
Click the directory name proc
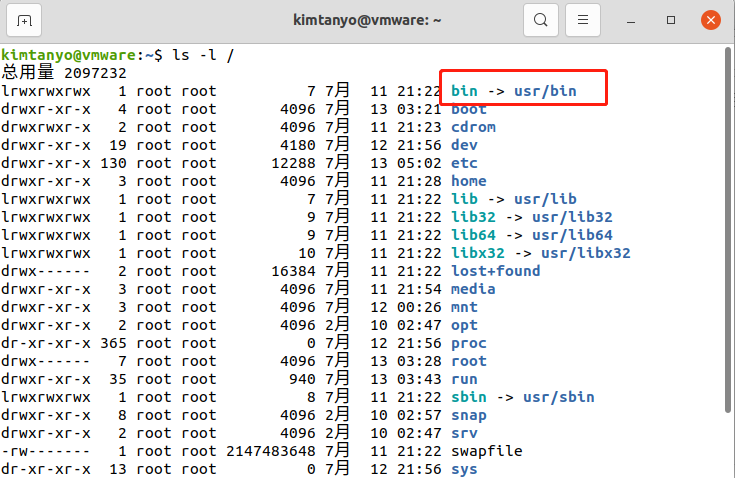point(469,343)
